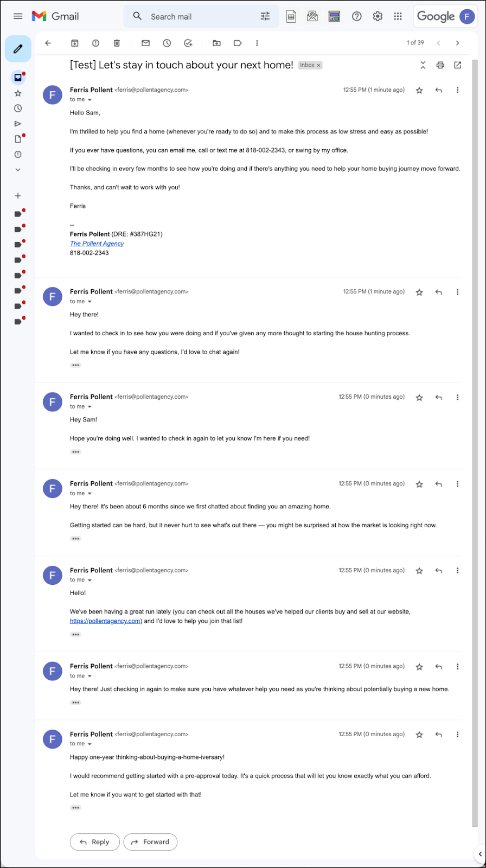
Task: Expand recipient details under first message
Action: pos(89,100)
